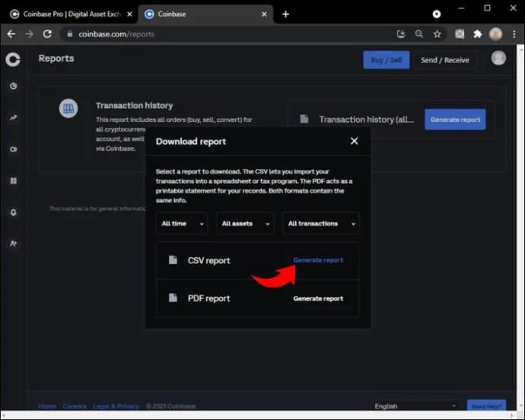Viewport: 525px width, 420px height.
Task: Expand the All time dropdown
Action: (182, 223)
